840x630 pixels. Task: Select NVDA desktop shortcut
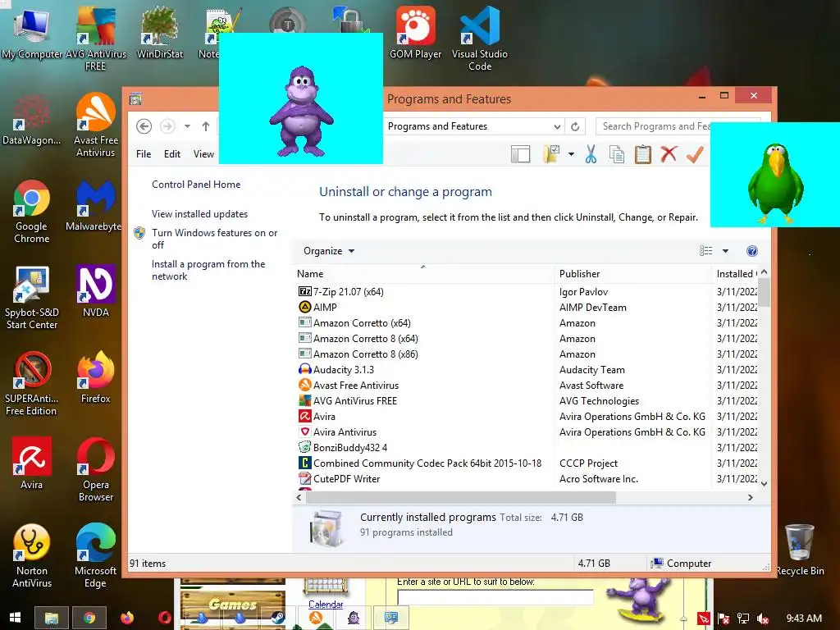(x=95, y=292)
